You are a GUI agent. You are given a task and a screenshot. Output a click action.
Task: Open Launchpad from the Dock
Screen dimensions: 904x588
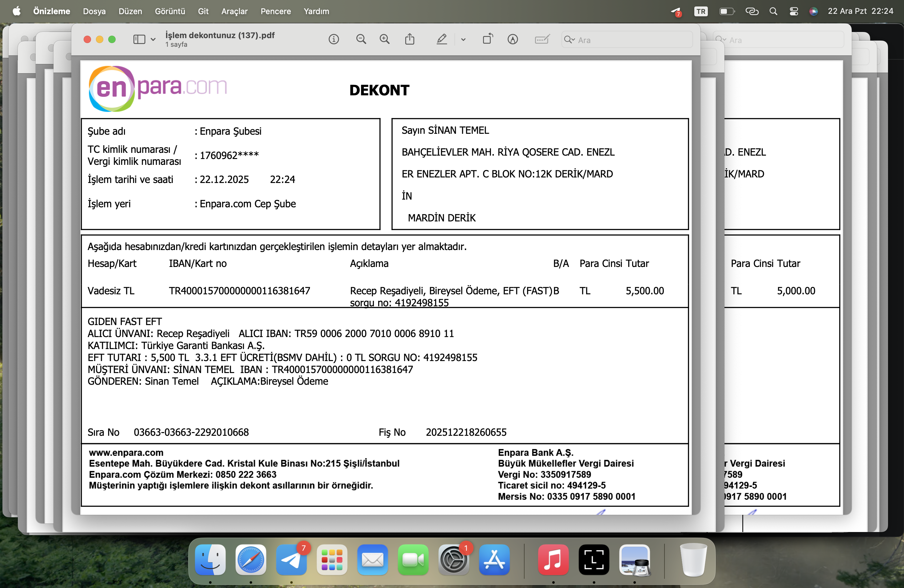pos(332,559)
